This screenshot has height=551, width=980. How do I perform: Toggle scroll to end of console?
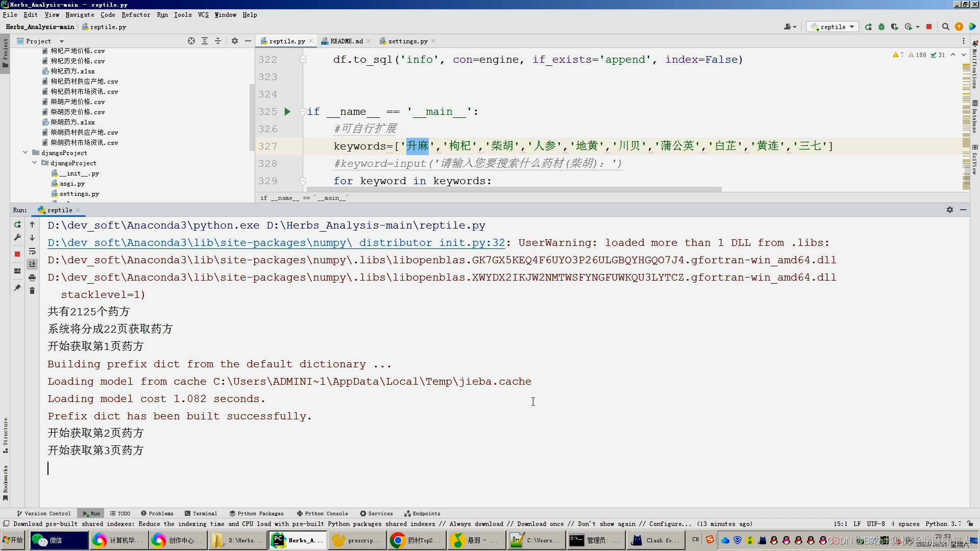click(x=32, y=264)
